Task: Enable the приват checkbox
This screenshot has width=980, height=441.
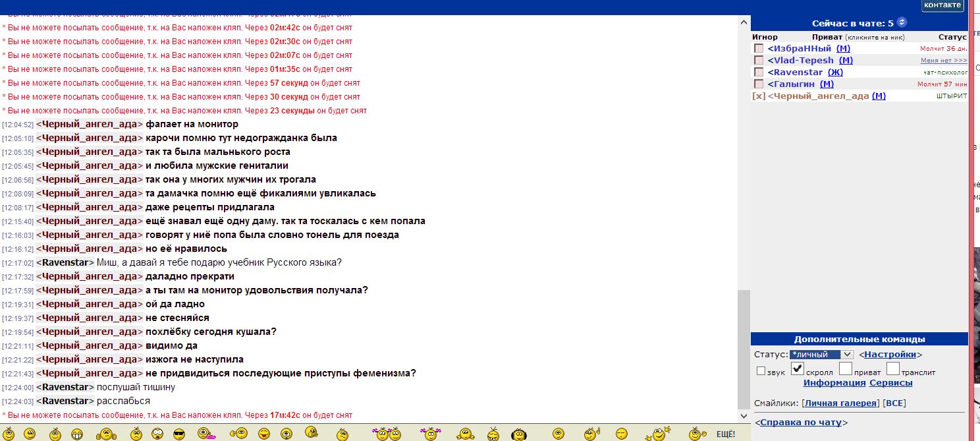Action: pos(846,368)
